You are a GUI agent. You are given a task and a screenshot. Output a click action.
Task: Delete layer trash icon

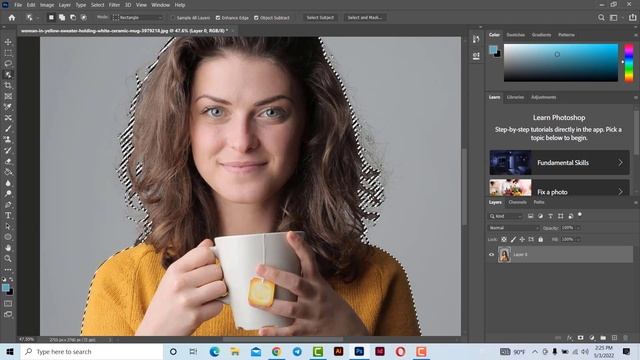click(x=625, y=338)
